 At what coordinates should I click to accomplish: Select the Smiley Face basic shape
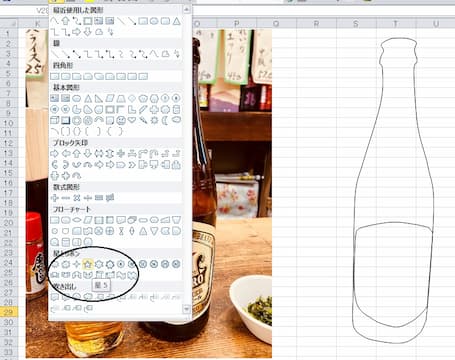tap(121, 120)
